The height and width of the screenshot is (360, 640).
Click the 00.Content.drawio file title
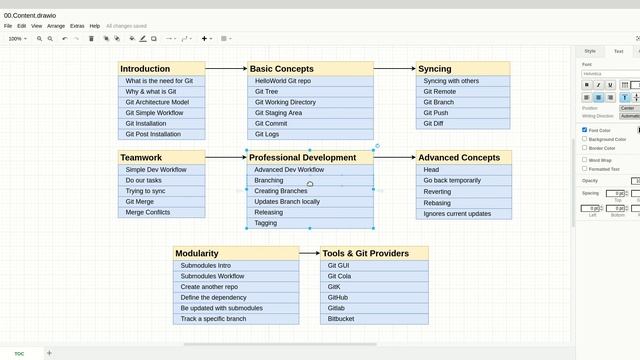click(x=30, y=16)
